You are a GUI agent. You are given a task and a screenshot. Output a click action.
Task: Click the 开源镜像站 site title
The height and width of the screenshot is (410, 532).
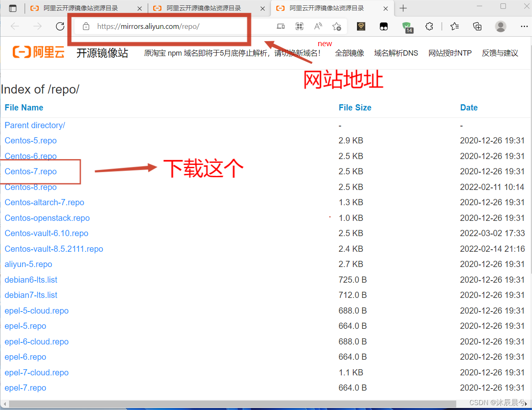(103, 53)
